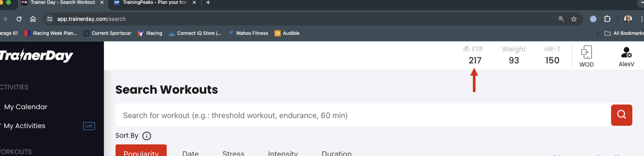
Task: Click into the workout search field
Action: coord(363,115)
